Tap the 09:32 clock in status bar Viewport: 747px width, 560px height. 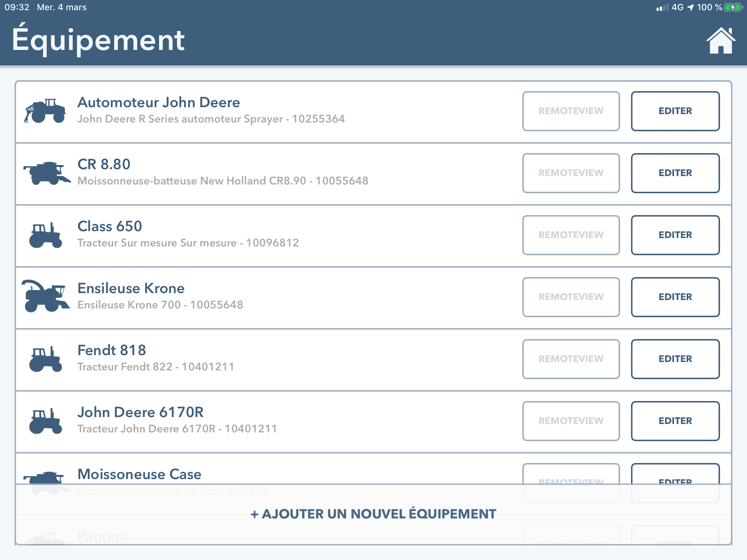(x=17, y=7)
